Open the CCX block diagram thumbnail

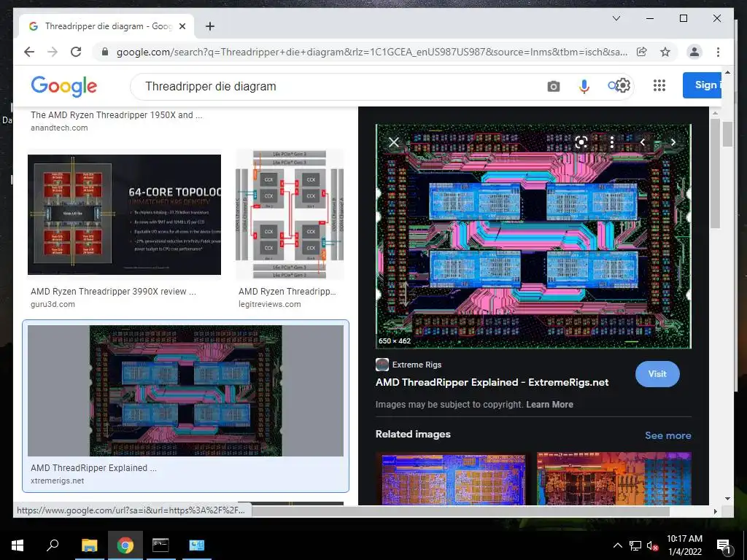[290, 214]
